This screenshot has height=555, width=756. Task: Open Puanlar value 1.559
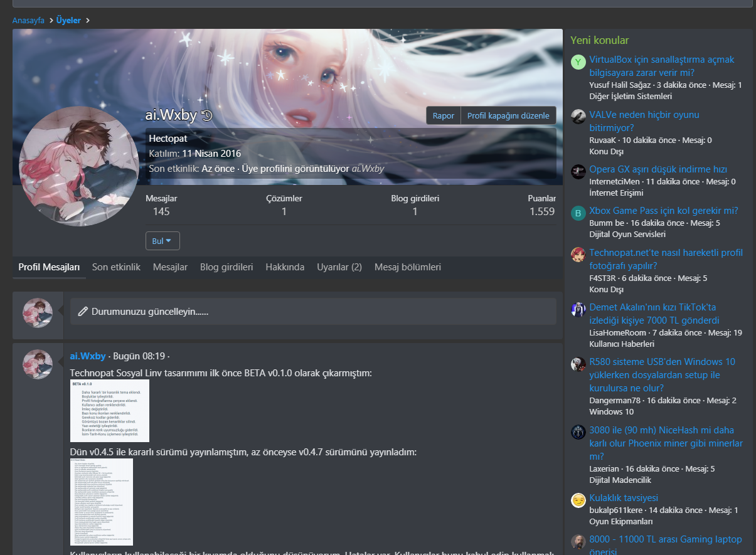(542, 211)
